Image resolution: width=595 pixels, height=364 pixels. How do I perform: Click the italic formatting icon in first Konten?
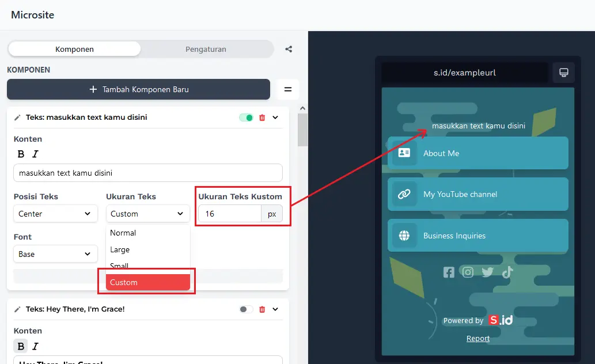tap(35, 154)
